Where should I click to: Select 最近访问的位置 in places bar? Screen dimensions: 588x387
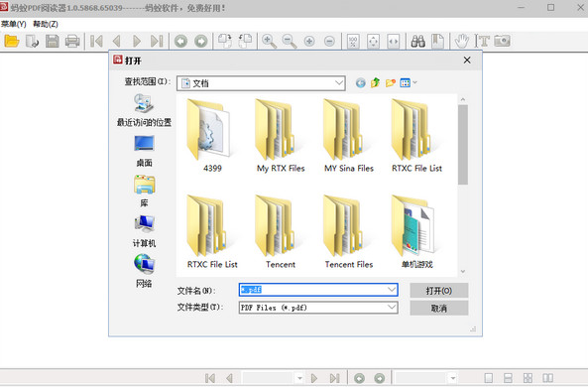(x=144, y=110)
